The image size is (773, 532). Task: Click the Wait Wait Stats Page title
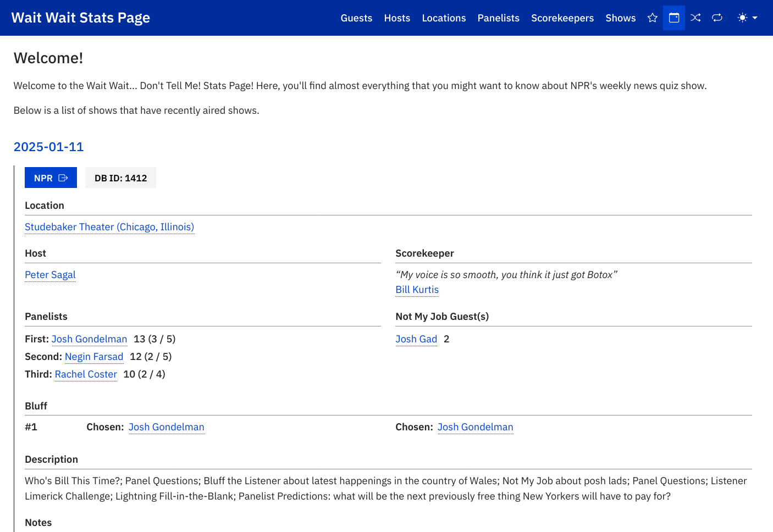click(x=81, y=18)
